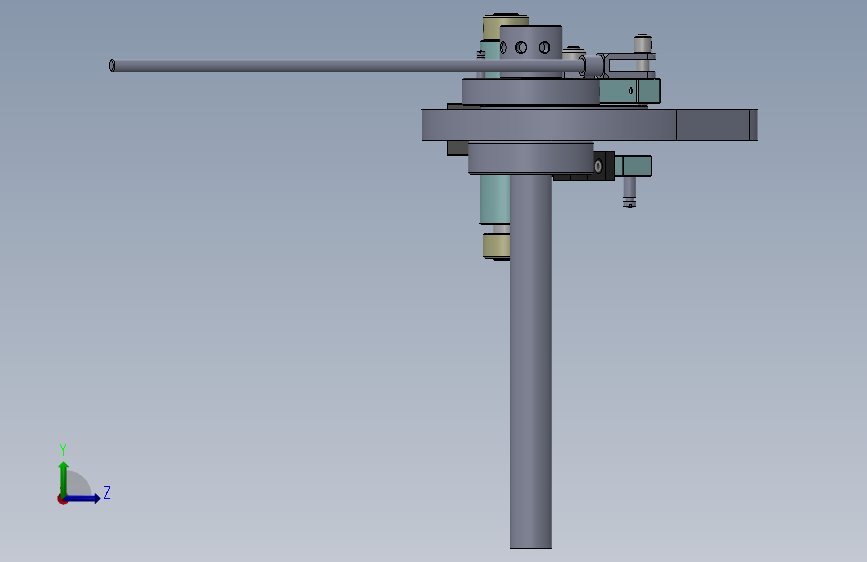Click the blue Z axis of the triad
The width and height of the screenshot is (867, 562).
tap(82, 498)
